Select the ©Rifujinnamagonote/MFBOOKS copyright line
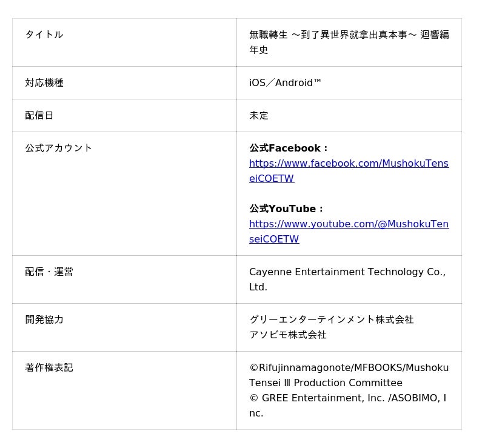The height and width of the screenshot is (448, 485). tap(349, 375)
